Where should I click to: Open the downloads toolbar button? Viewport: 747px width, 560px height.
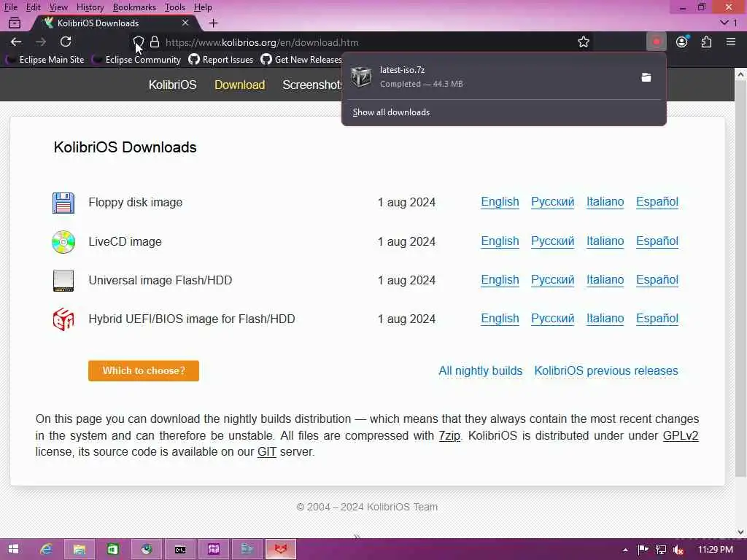657,42
